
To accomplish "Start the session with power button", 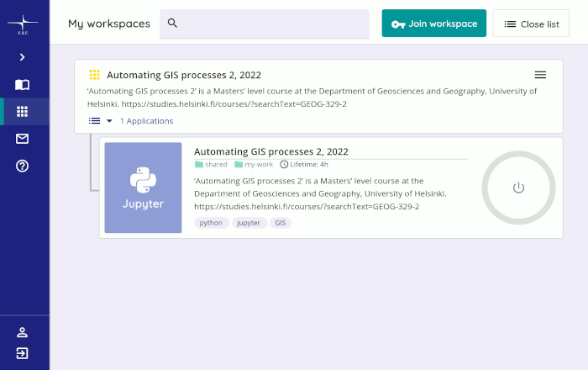I will (518, 188).
